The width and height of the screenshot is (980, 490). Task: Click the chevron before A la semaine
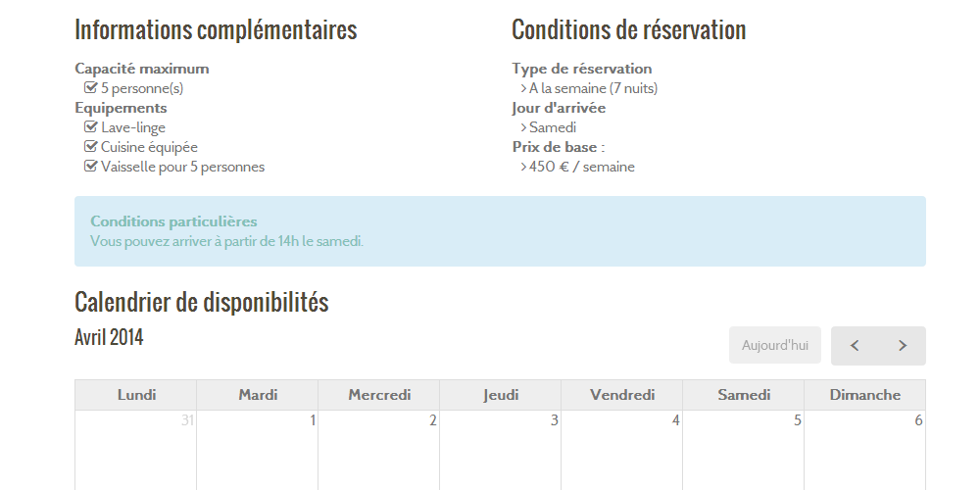(x=523, y=88)
